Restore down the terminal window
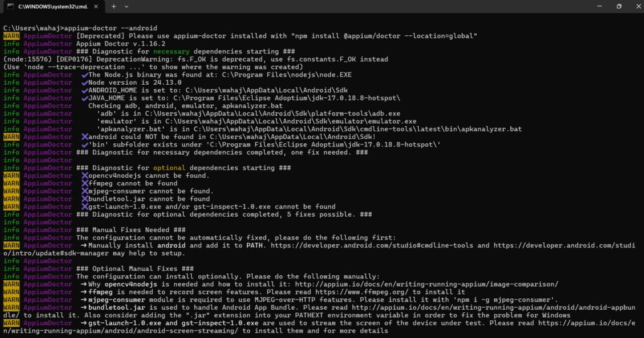 pyautogui.click(x=618, y=6)
